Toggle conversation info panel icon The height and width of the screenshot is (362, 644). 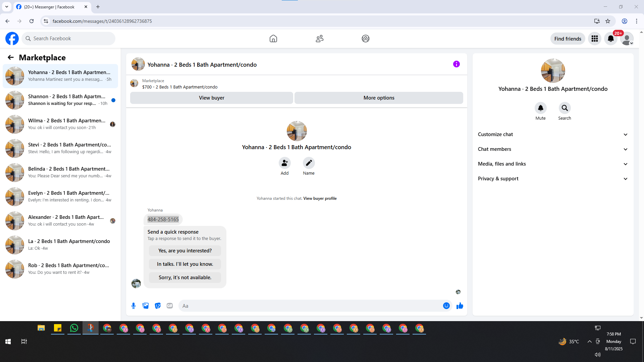pyautogui.click(x=456, y=64)
